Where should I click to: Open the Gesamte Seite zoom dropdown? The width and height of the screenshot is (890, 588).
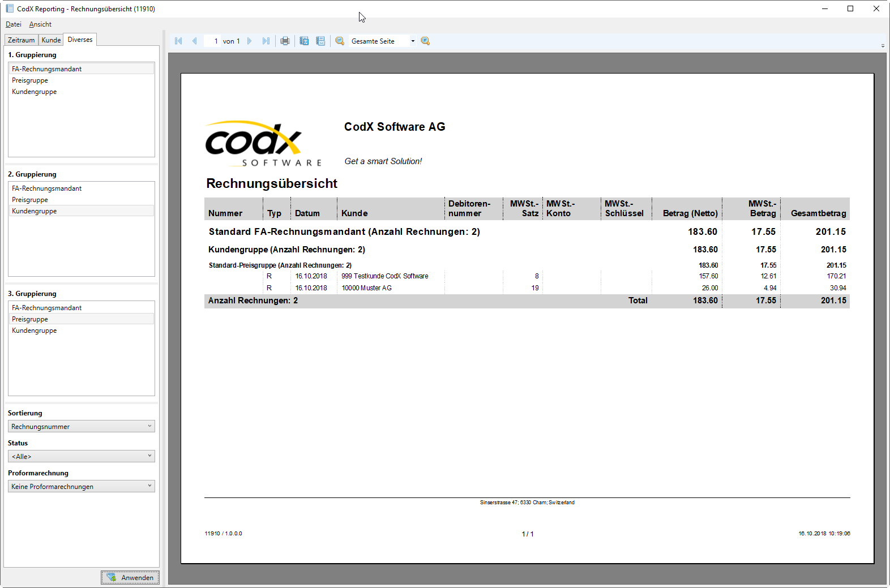pyautogui.click(x=413, y=41)
